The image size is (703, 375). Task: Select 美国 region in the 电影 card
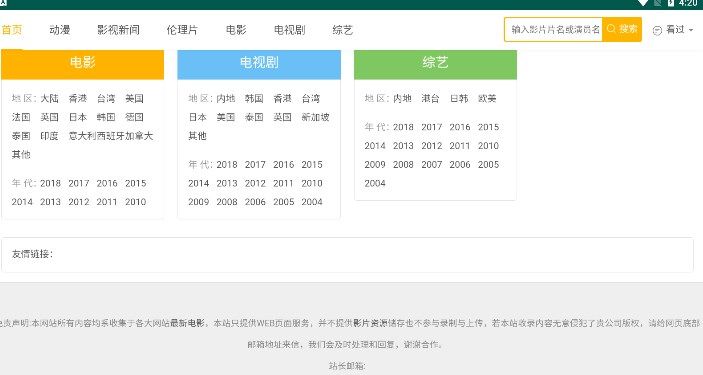(x=134, y=98)
